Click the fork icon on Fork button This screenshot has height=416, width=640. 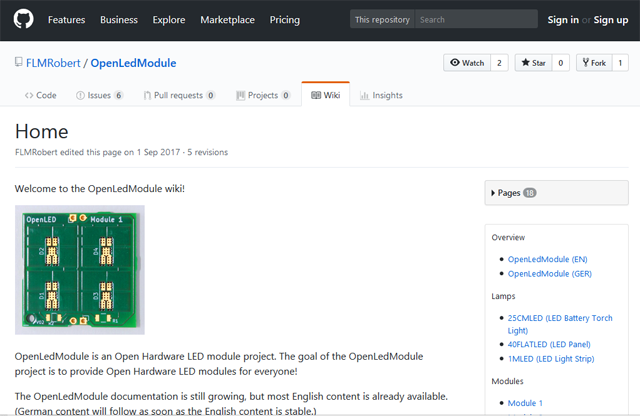click(x=585, y=63)
